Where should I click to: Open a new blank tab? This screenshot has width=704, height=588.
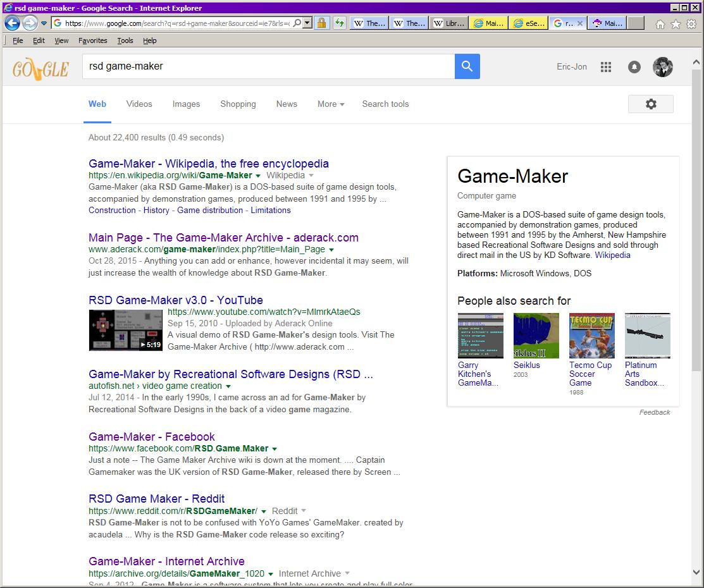pos(636,23)
